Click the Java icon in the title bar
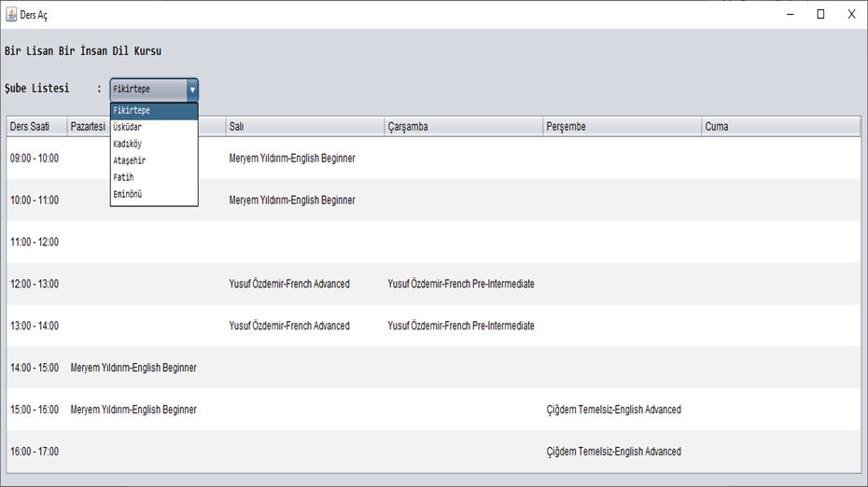This screenshot has height=487, width=868. 11,14
